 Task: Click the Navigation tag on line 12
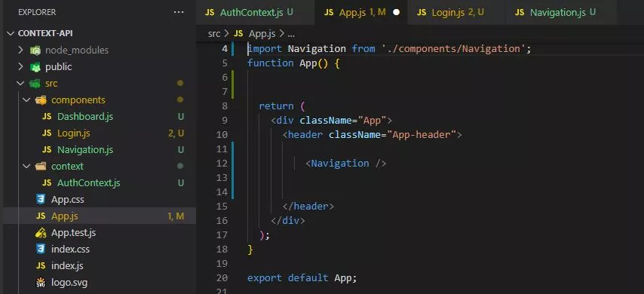tap(346, 164)
